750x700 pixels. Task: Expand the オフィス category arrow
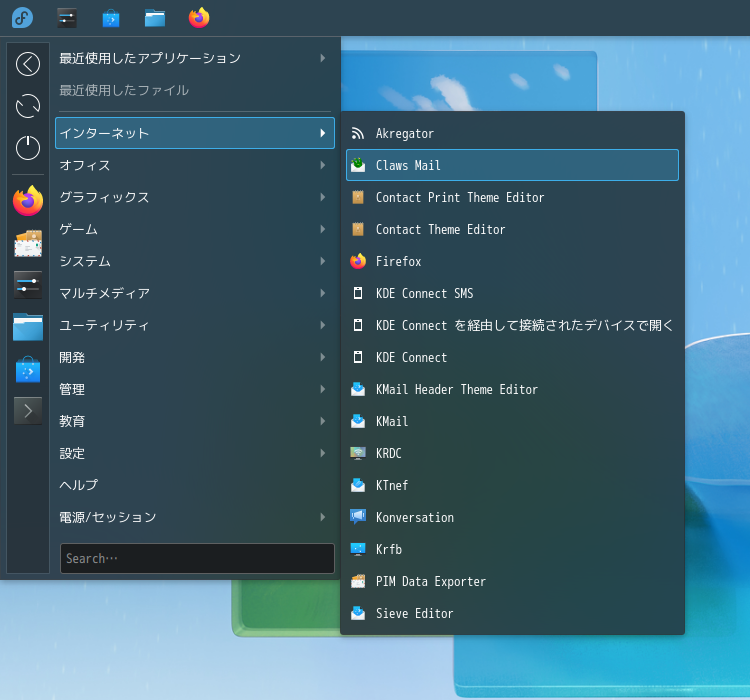[x=323, y=165]
